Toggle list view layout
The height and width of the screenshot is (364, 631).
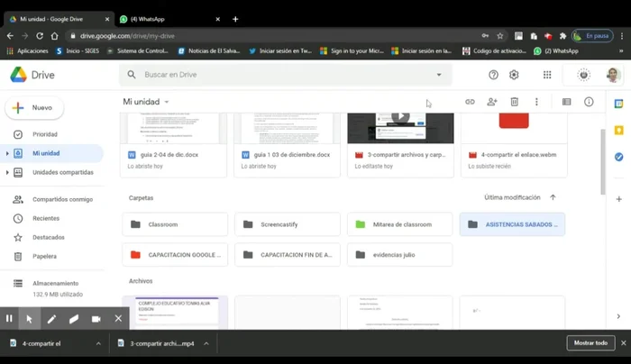tap(566, 102)
